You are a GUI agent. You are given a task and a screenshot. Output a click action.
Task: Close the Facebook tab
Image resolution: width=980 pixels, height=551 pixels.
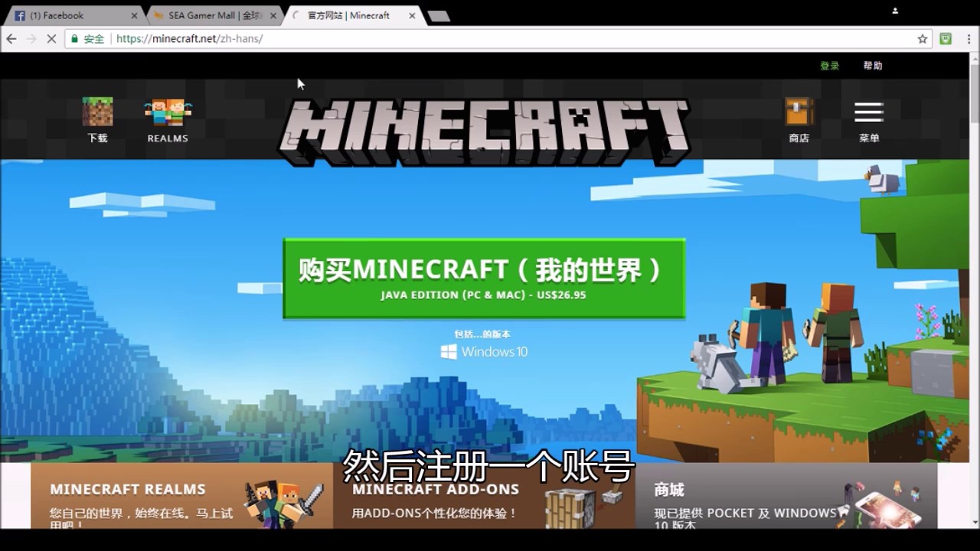[x=135, y=15]
